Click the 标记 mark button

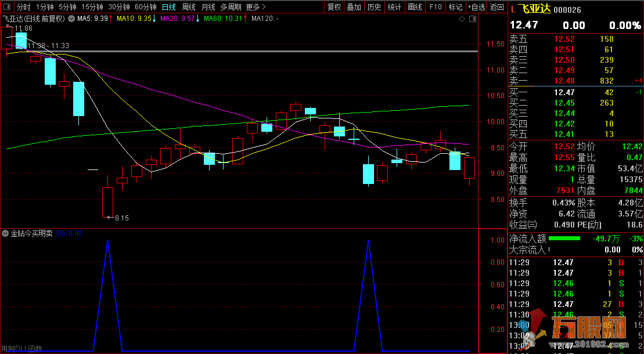pyautogui.click(x=455, y=7)
